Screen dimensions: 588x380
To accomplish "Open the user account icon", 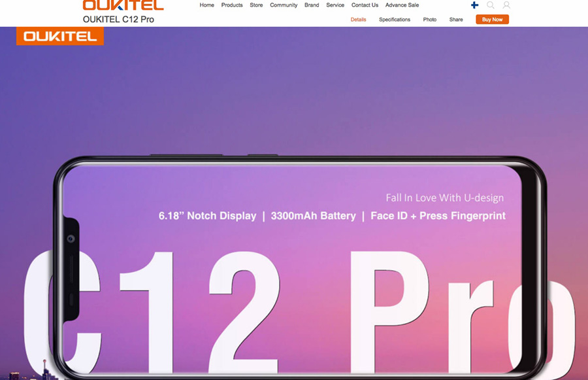I will [506, 5].
